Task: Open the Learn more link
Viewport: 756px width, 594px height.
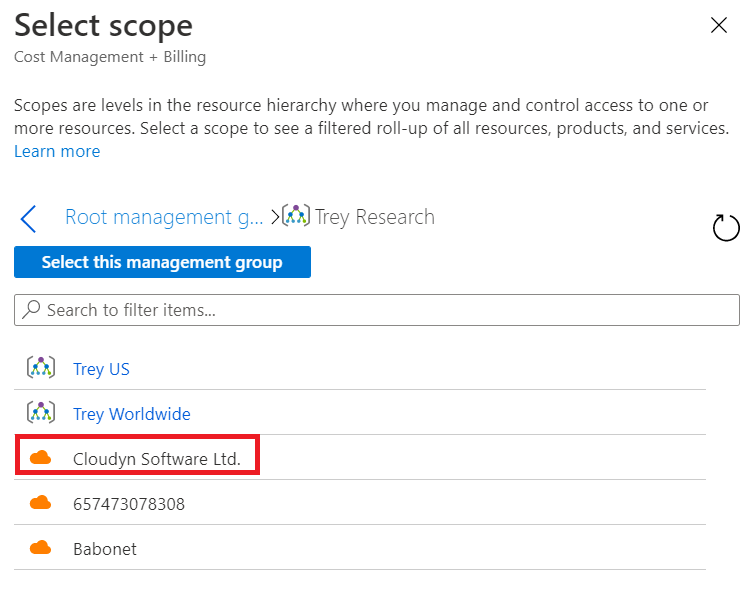Action: coord(57,151)
